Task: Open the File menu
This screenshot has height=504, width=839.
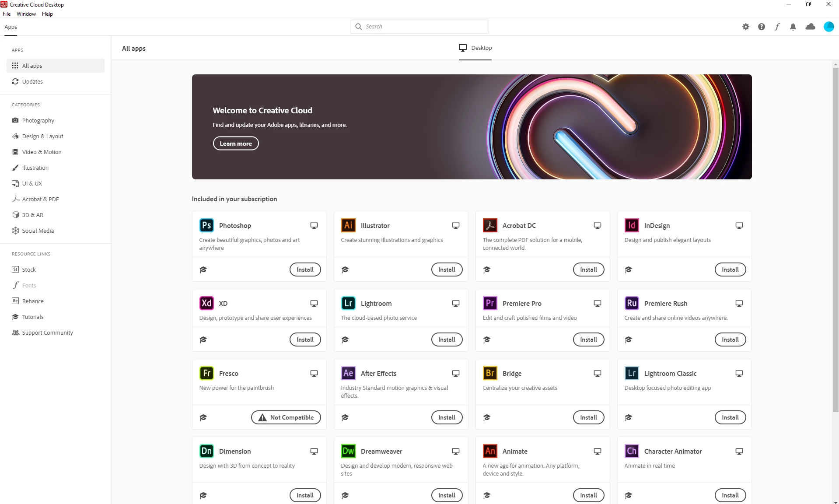Action: [7, 14]
